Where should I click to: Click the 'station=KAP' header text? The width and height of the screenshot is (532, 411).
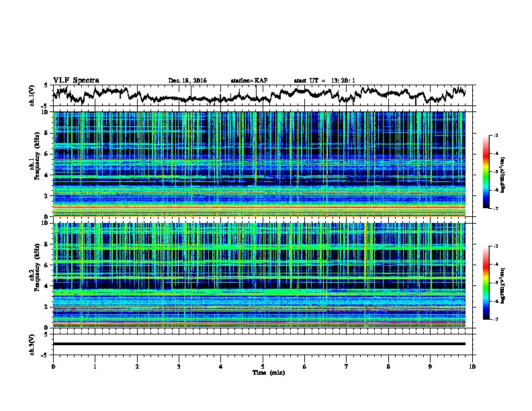pos(249,81)
